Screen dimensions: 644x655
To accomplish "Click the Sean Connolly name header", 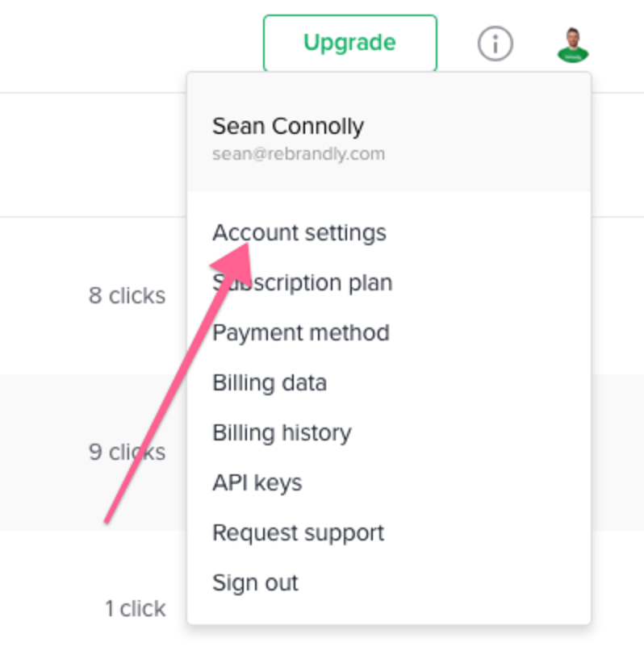I will (x=288, y=126).
